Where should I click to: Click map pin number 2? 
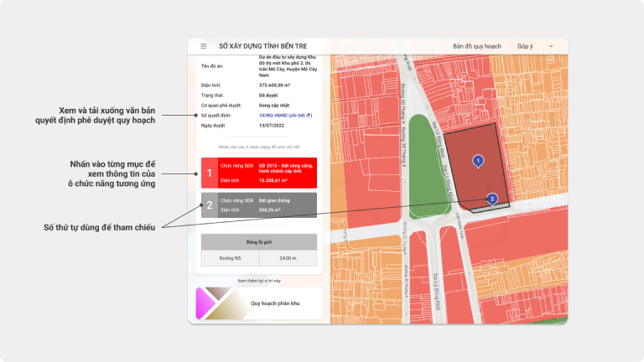pyautogui.click(x=492, y=199)
